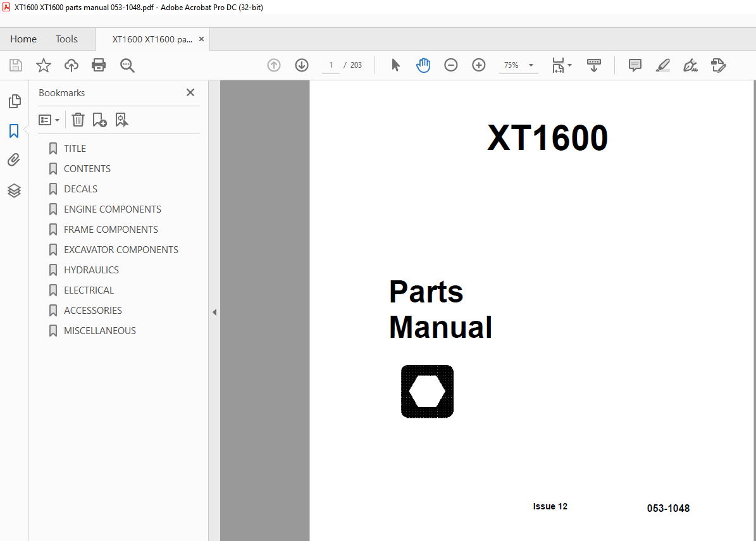The width and height of the screenshot is (756, 541).
Task: Activate the Hand pan tool
Action: click(423, 65)
